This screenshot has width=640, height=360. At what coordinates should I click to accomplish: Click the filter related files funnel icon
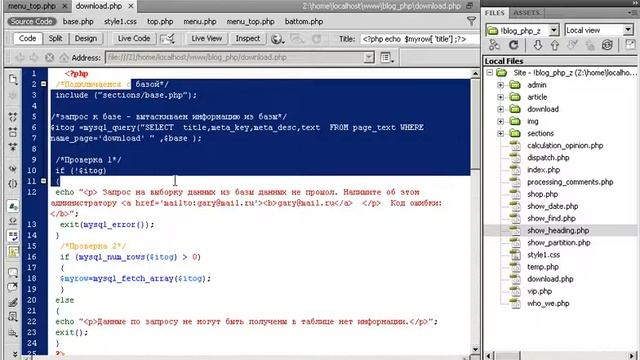pyautogui.click(x=471, y=21)
